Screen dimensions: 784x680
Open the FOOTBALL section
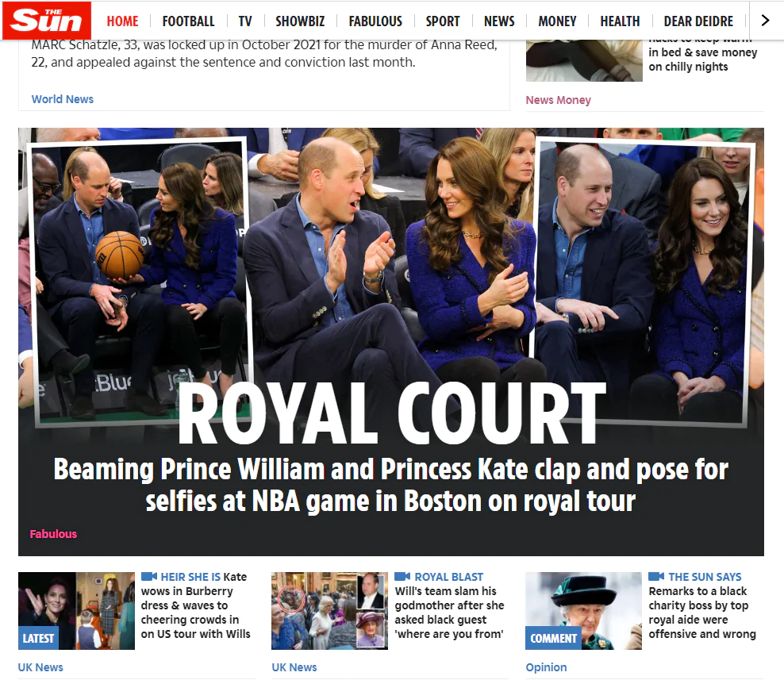click(x=189, y=21)
